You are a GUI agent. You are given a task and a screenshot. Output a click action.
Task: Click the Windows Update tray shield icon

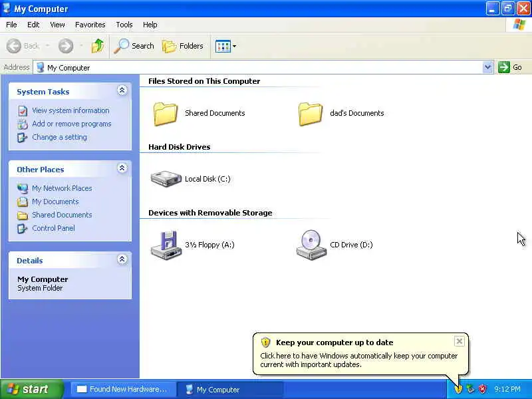[x=458, y=389]
